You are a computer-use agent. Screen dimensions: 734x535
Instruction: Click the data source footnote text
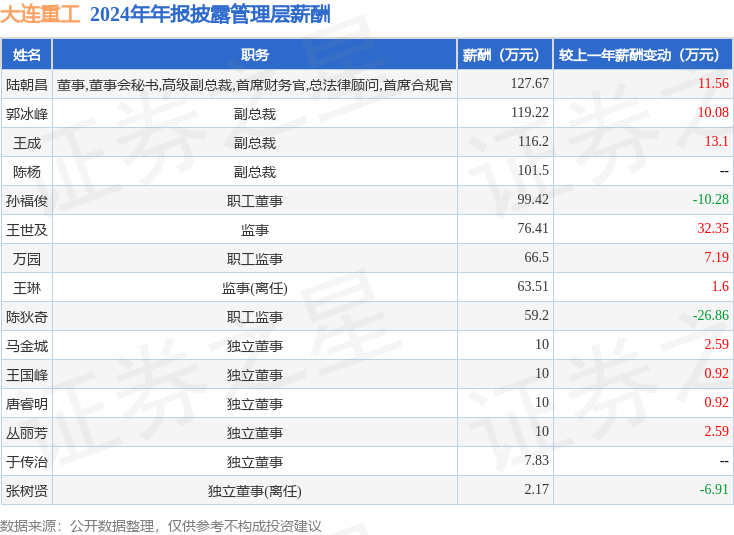(161, 526)
